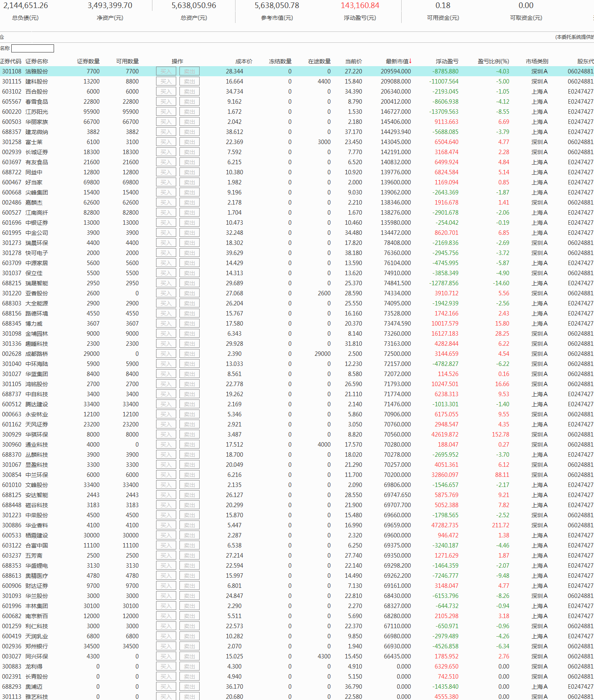The image size is (594, 700).
Task: Select the 301115 建科股份 stock code
Action: coord(12,81)
